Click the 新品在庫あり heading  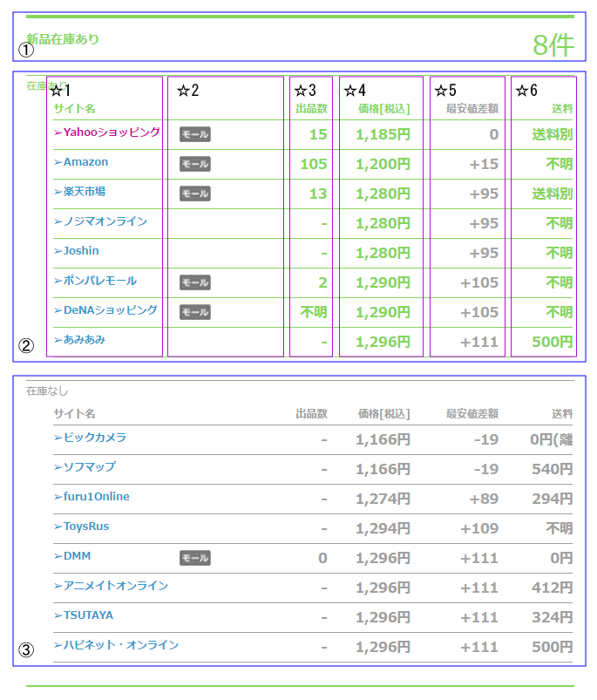(63, 39)
